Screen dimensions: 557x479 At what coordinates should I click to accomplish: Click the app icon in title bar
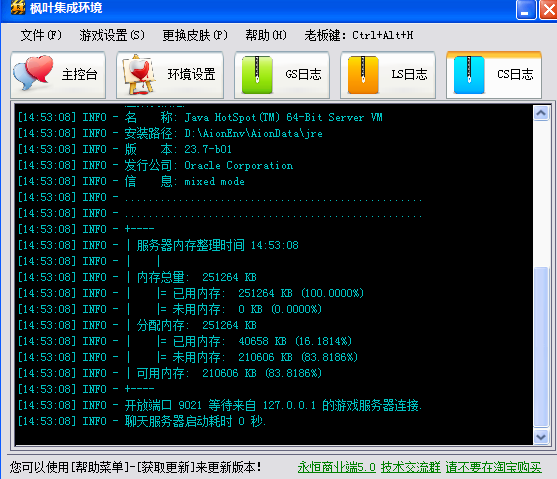coord(18,7)
